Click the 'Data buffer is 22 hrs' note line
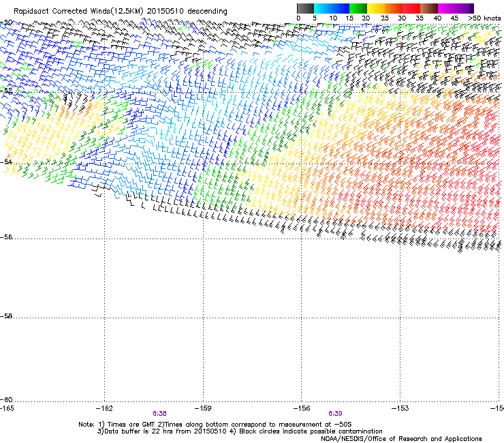504x443 pixels. (240, 431)
